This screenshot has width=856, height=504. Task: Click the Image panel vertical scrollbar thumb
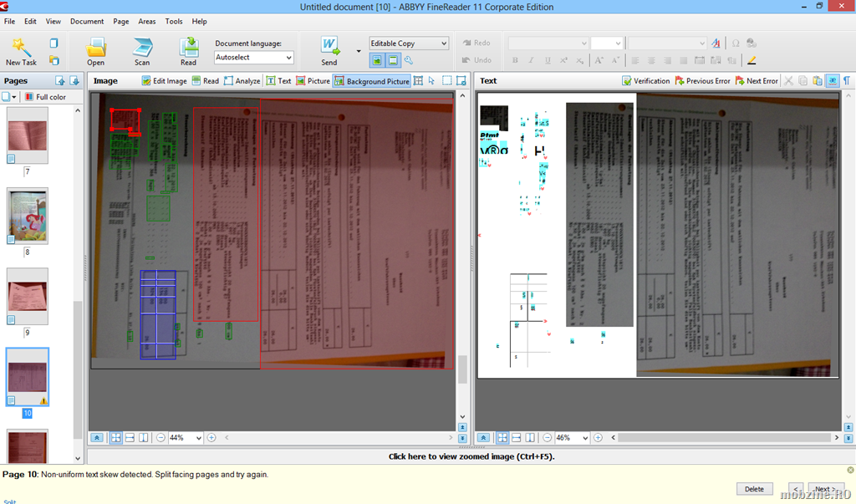pyautogui.click(x=462, y=369)
